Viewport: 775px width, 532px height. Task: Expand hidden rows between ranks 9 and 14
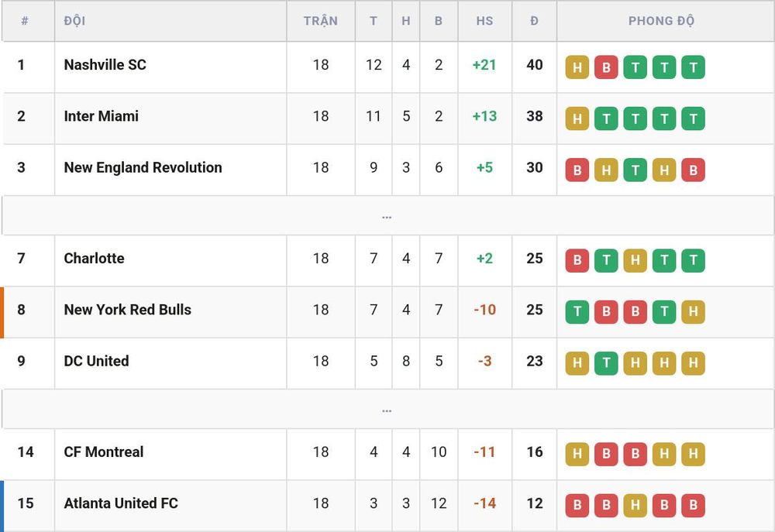pyautogui.click(x=387, y=410)
